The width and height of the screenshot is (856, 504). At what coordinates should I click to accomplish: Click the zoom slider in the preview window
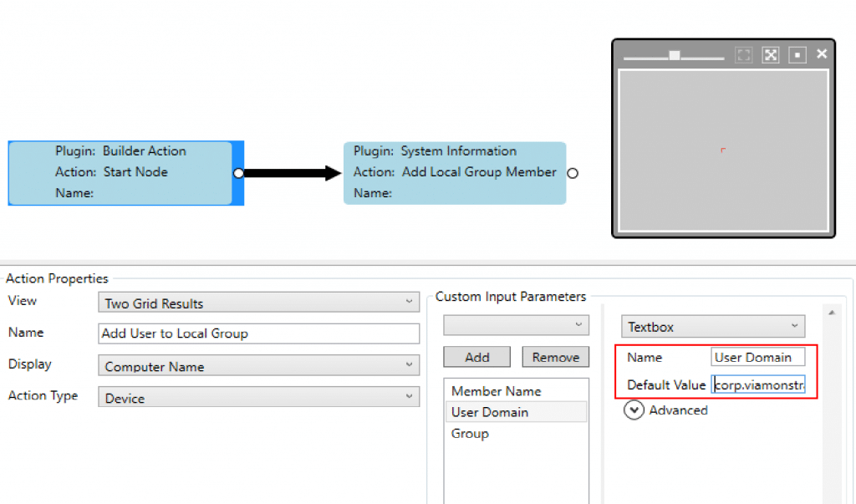coord(674,55)
